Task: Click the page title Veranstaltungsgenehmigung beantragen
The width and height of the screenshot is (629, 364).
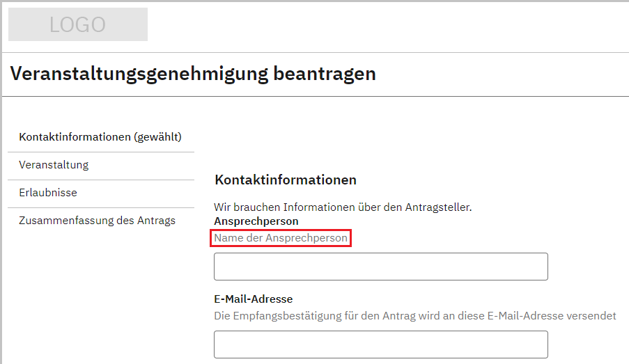Action: point(193,74)
